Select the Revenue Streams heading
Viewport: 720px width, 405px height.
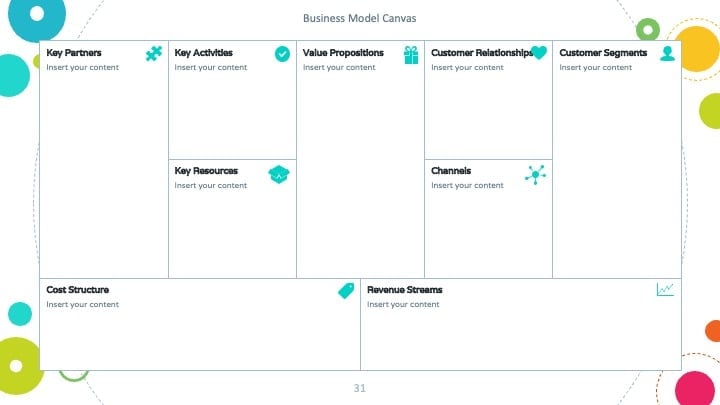click(405, 290)
